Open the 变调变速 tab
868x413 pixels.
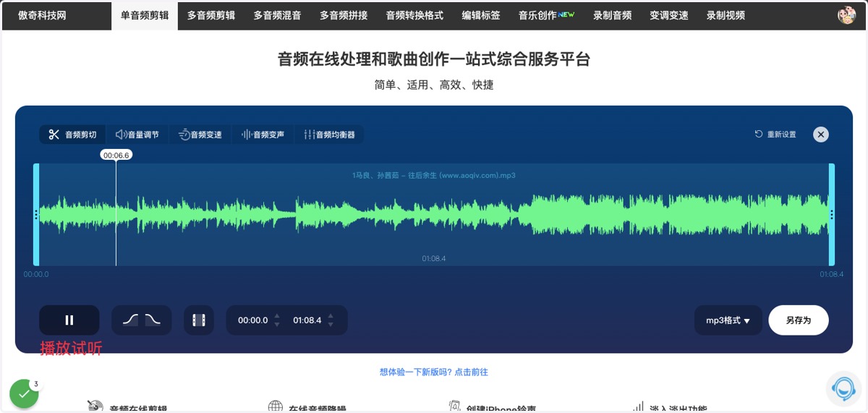(669, 15)
